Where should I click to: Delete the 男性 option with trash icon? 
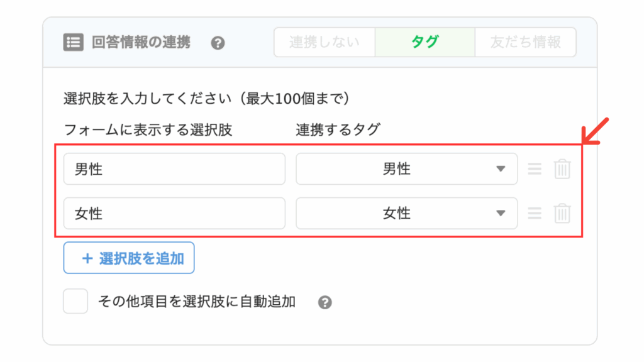point(562,168)
